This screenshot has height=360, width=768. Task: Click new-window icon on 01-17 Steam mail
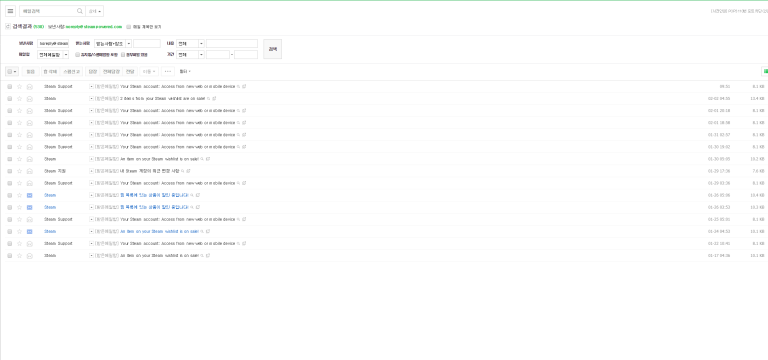208,256
